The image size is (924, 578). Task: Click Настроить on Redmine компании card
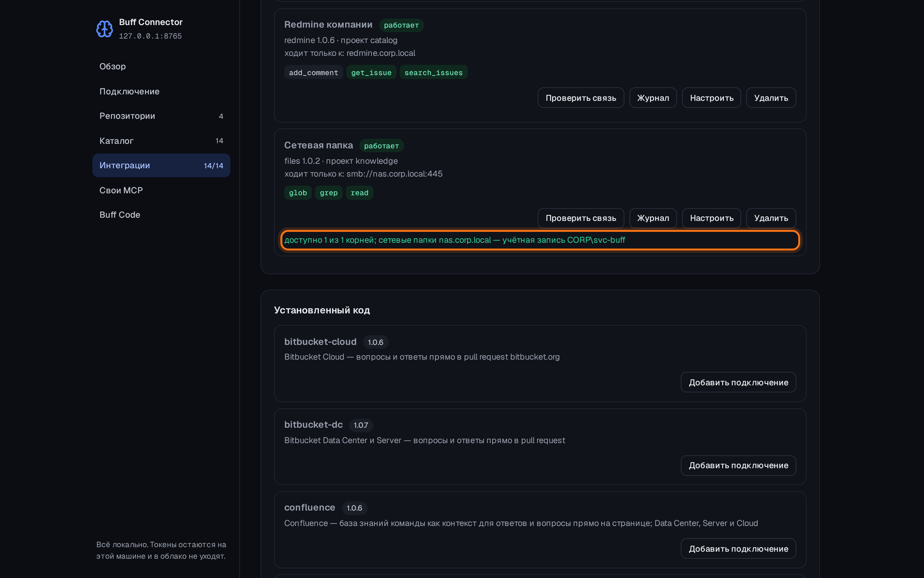(711, 98)
